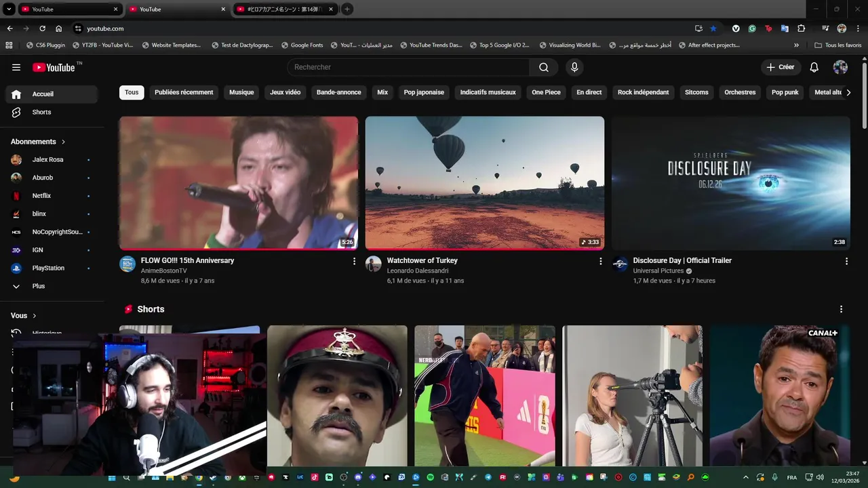The width and height of the screenshot is (868, 488).
Task: Open the IGN subscription channel
Action: (52, 250)
